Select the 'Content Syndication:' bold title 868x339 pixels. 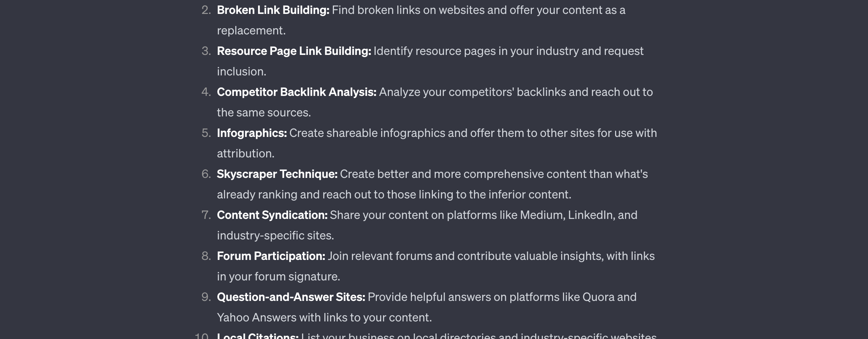272,215
